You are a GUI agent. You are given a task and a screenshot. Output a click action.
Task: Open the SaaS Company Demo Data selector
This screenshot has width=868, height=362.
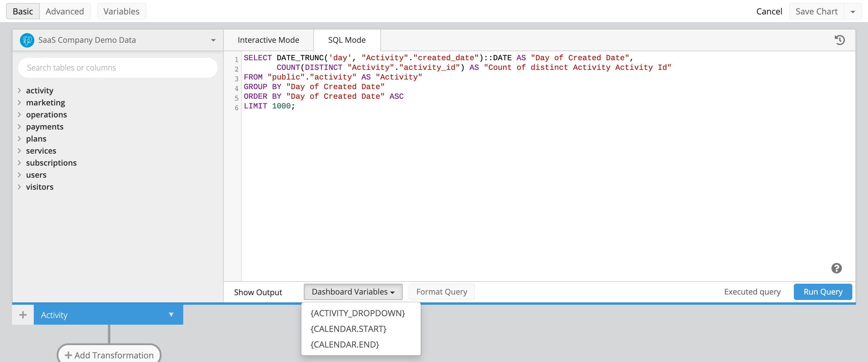pyautogui.click(x=118, y=40)
